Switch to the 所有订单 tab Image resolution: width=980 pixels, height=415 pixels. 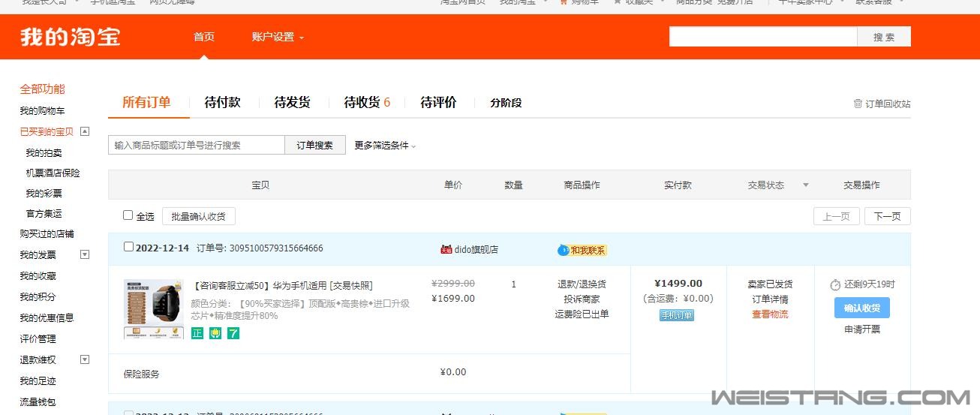point(146,102)
